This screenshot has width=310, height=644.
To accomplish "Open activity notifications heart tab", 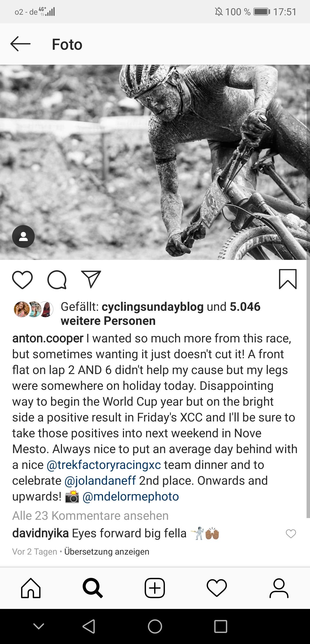I will point(217,588).
